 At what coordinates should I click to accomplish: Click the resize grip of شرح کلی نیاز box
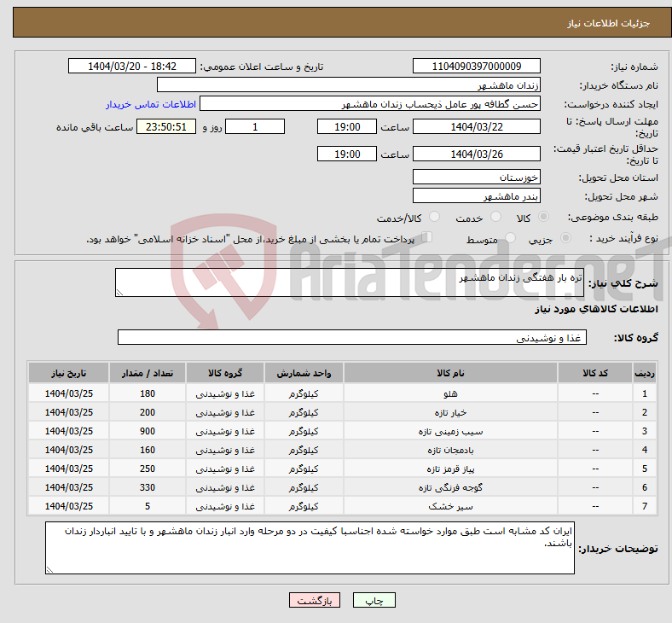(x=119, y=293)
